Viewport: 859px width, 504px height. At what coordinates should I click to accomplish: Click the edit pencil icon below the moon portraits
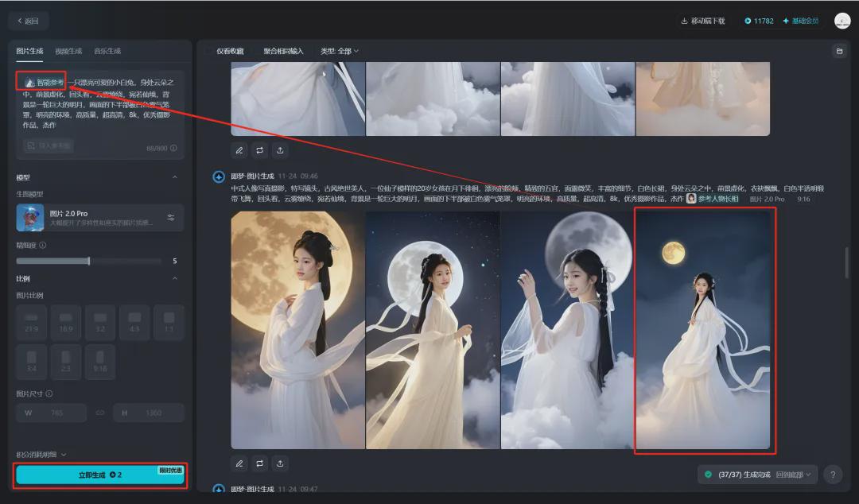pos(239,463)
